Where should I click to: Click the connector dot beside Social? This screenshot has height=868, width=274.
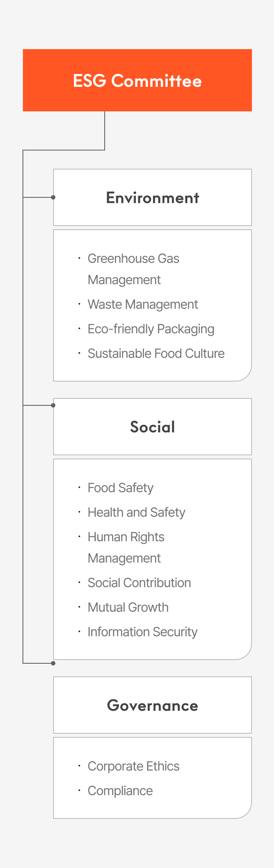(x=53, y=405)
